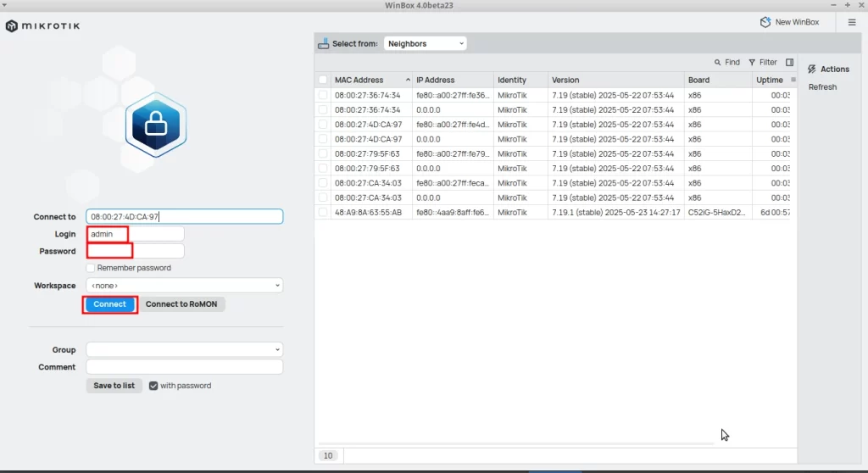Open the column list icon beside Uptime
Image resolution: width=868 pixels, height=473 pixels.
[793, 80]
